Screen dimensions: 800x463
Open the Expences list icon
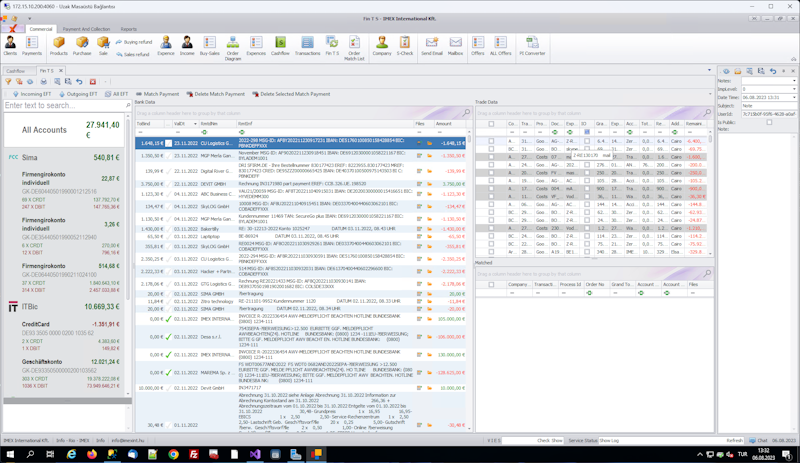pyautogui.click(x=256, y=45)
